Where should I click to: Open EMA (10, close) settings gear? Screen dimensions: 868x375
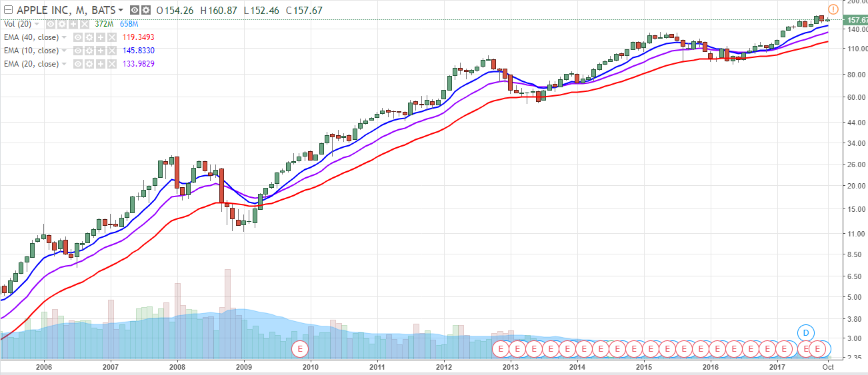pos(89,51)
